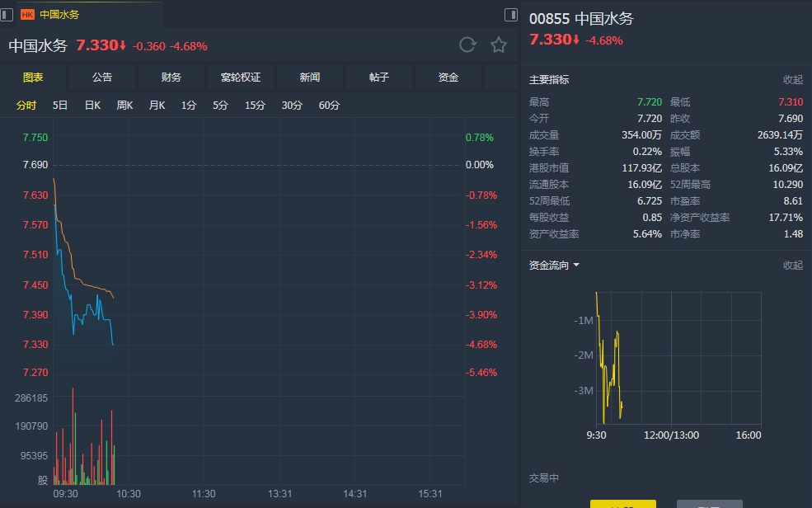Image resolution: width=812 pixels, height=508 pixels.
Task: Collapse the 资金流向 section via 收起
Action: [792, 266]
